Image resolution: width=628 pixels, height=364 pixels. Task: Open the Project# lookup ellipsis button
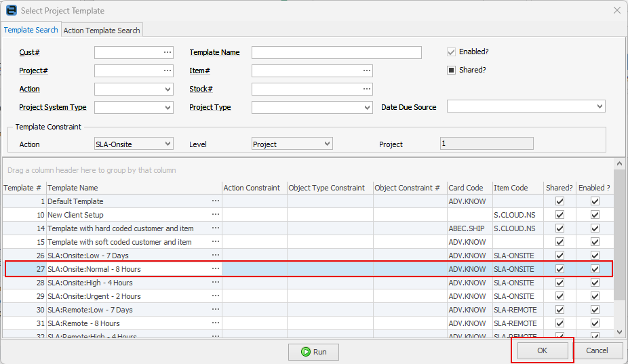(168, 71)
